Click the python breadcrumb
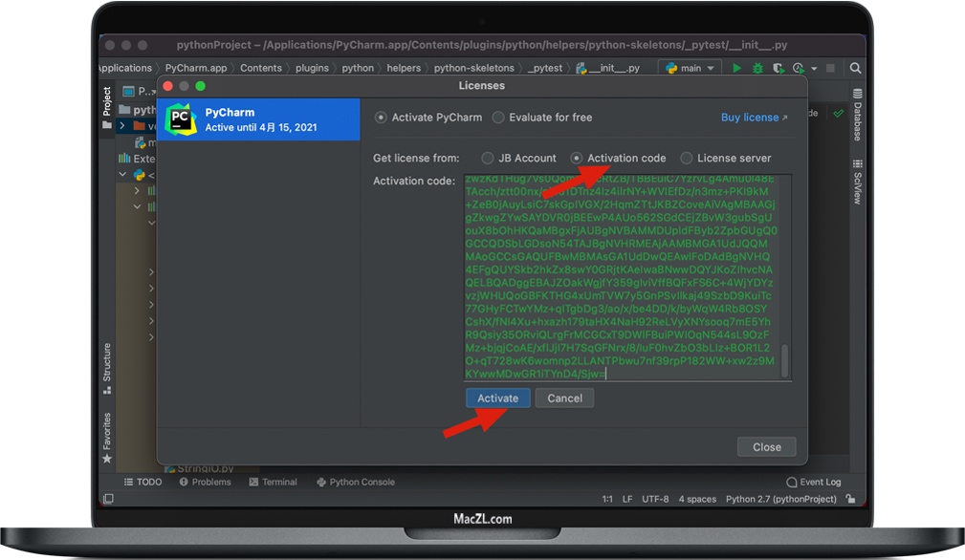The width and height of the screenshot is (965, 560). coord(358,68)
